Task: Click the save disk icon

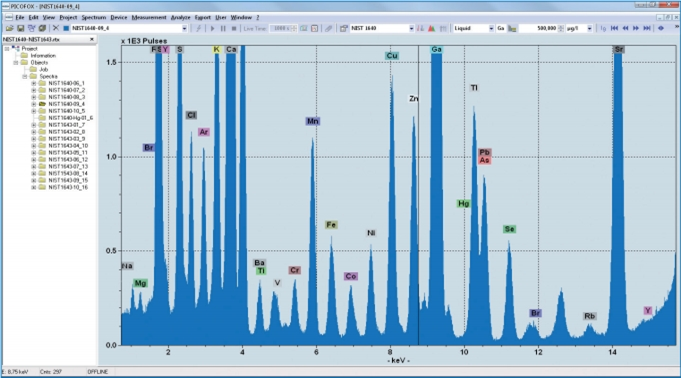Action: click(20, 28)
